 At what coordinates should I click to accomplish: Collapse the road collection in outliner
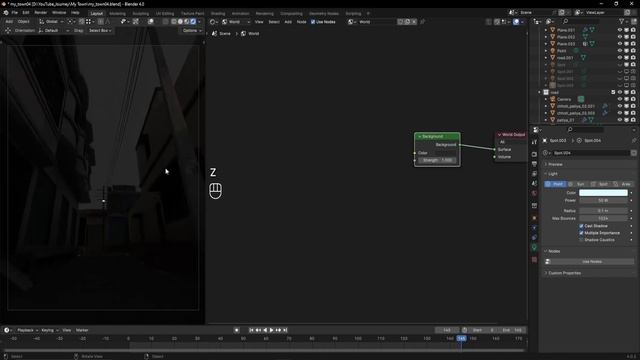[x=540, y=92]
